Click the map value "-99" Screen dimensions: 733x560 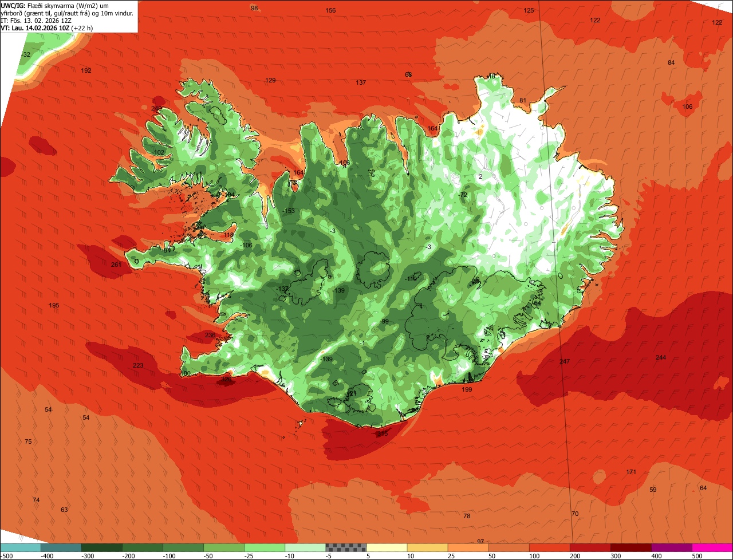pyautogui.click(x=384, y=321)
